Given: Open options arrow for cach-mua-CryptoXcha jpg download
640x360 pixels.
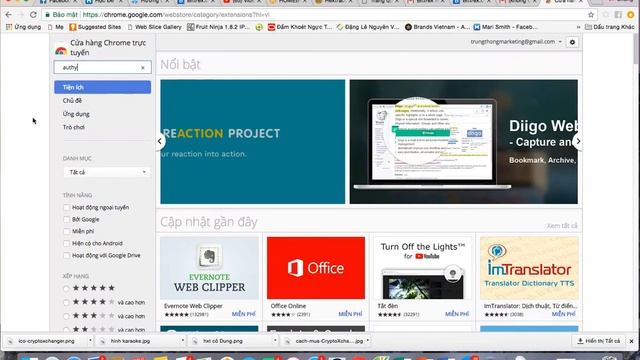Looking at the screenshot, I should click(x=368, y=340).
